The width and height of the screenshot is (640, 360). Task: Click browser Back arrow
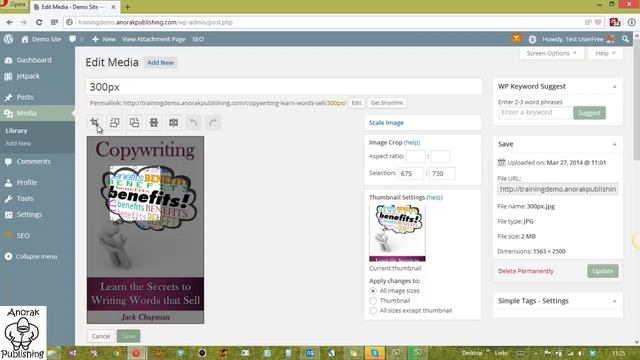9,22
